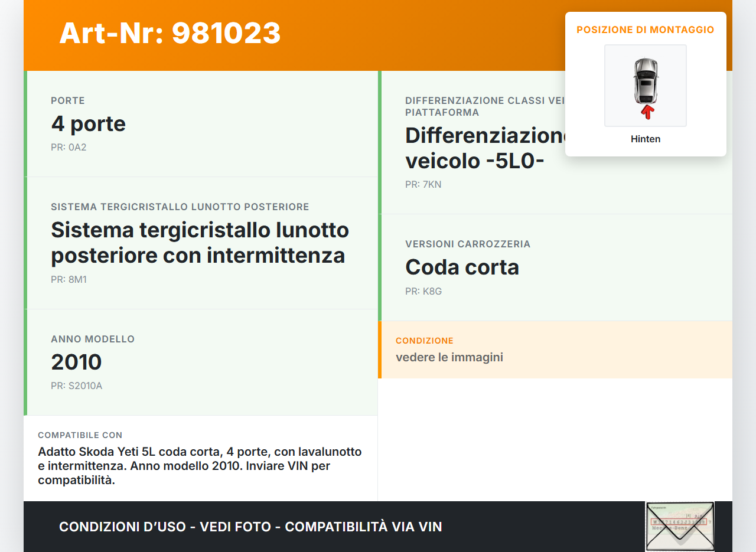
Task: Click the 'PR: 7KN' code
Action: pyautogui.click(x=423, y=184)
